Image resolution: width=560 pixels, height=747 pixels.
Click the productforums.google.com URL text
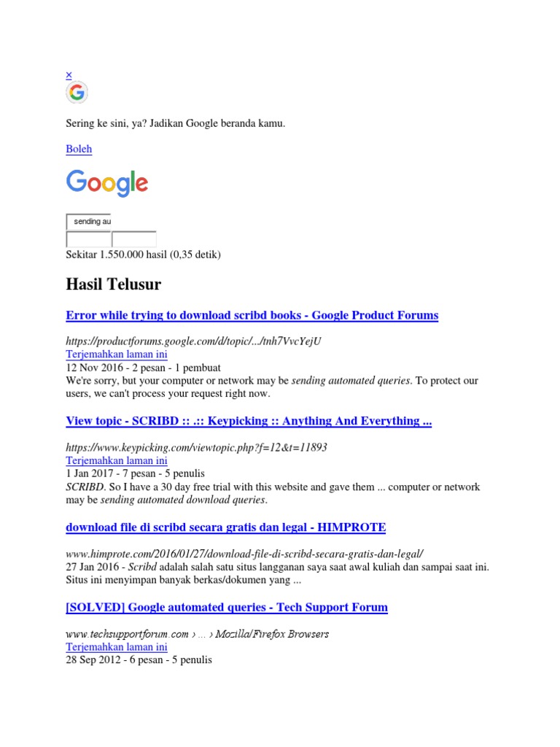click(193, 341)
